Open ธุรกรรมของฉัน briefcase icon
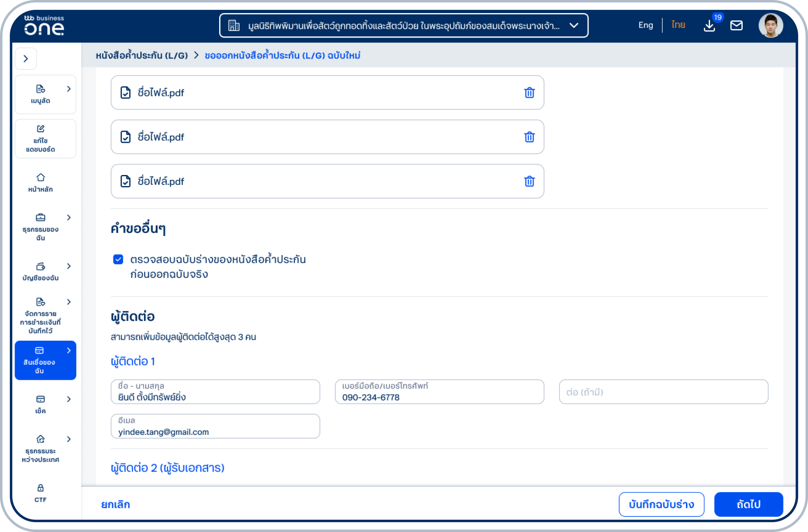Image resolution: width=808 pixels, height=532 pixels. pyautogui.click(x=40, y=217)
